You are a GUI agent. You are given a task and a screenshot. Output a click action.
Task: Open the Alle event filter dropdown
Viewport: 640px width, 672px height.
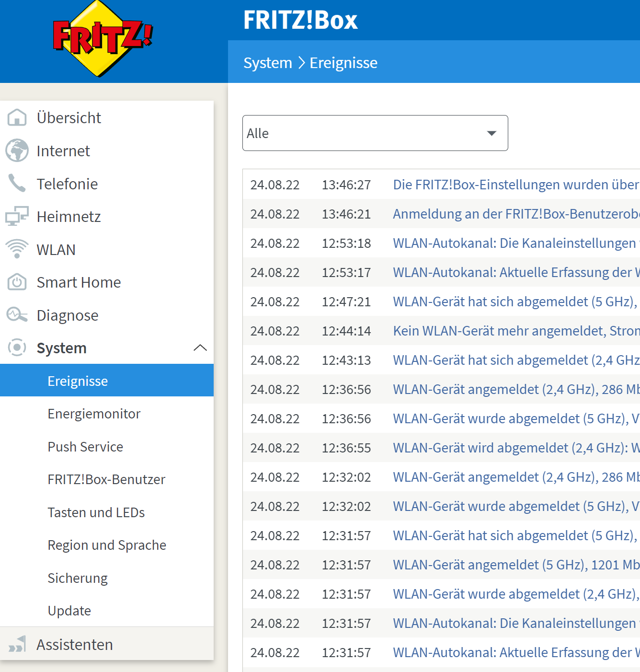[x=375, y=133]
